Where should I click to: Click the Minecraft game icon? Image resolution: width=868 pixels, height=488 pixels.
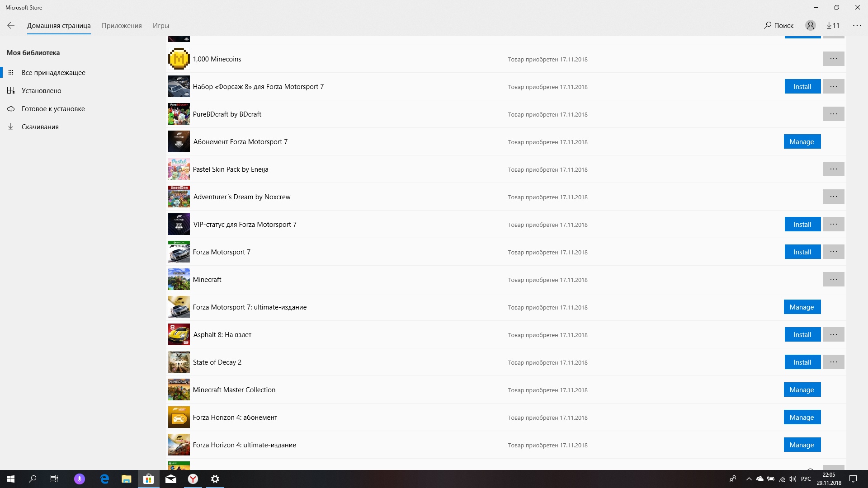coord(179,279)
